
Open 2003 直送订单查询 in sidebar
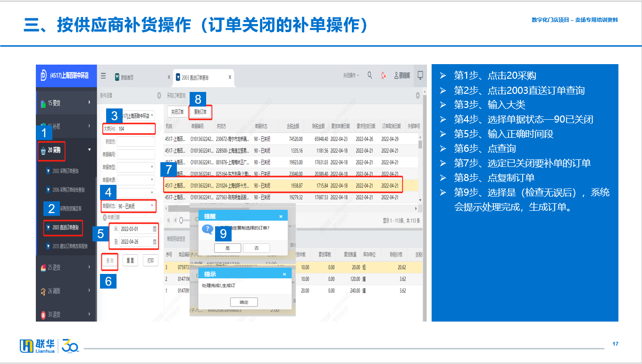63,228
